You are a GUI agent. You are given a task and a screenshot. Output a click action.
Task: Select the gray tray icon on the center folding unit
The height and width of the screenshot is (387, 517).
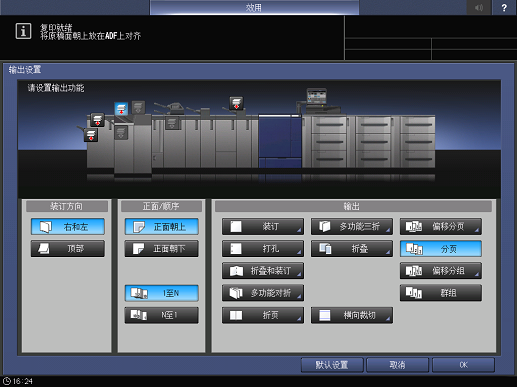pyautogui.click(x=172, y=123)
